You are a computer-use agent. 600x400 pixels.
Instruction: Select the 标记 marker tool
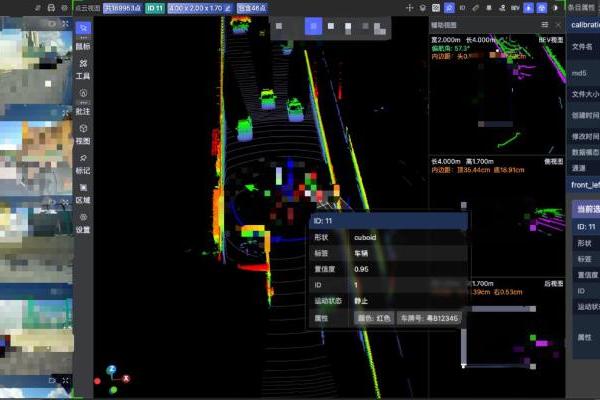[83, 164]
